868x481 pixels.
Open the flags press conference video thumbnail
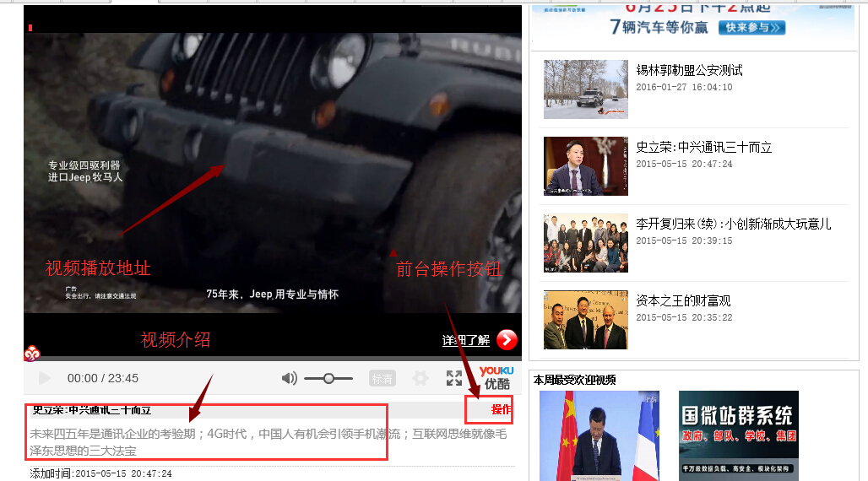point(599,435)
